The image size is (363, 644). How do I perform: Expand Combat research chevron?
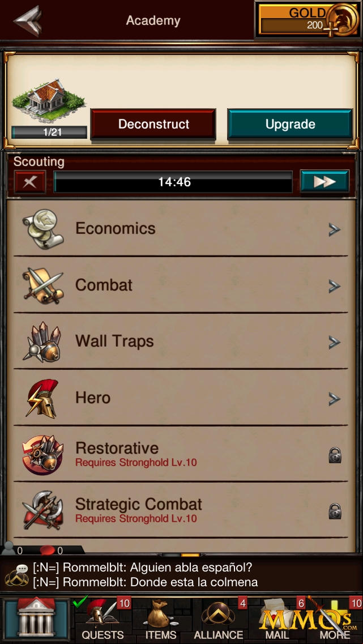click(335, 286)
